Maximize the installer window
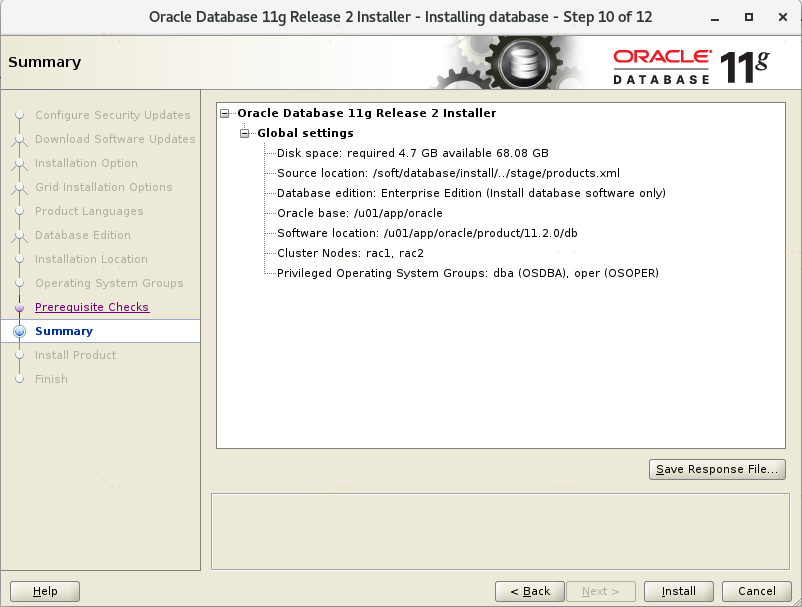The image size is (802, 607). (749, 17)
